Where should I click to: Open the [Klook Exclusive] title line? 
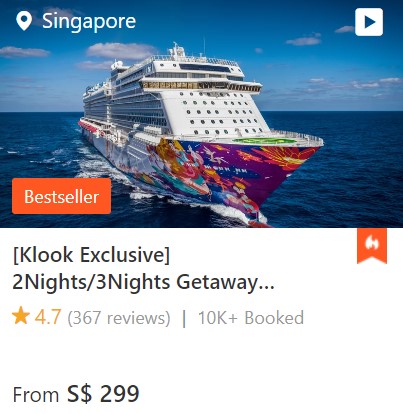[x=91, y=255]
